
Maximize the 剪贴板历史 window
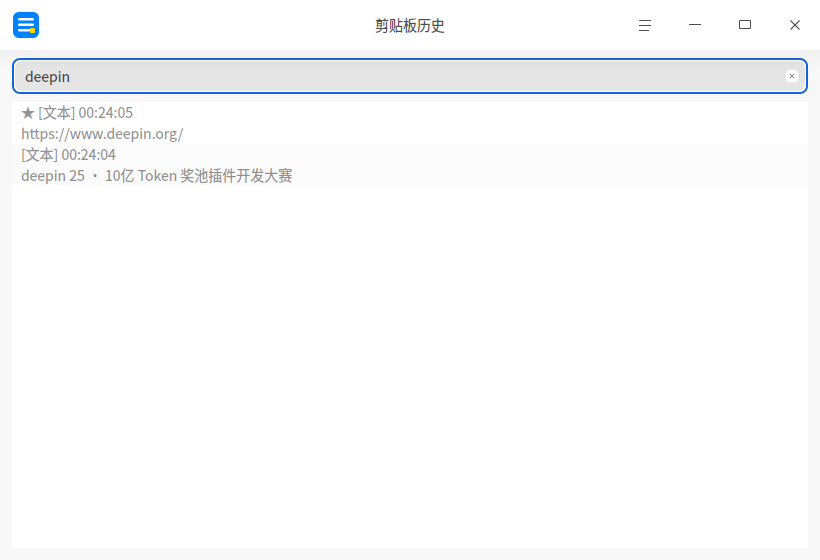coord(745,25)
